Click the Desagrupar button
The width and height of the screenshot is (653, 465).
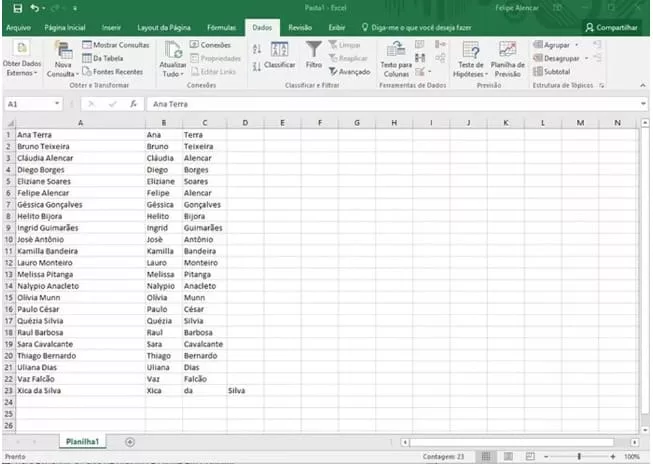click(x=556, y=58)
